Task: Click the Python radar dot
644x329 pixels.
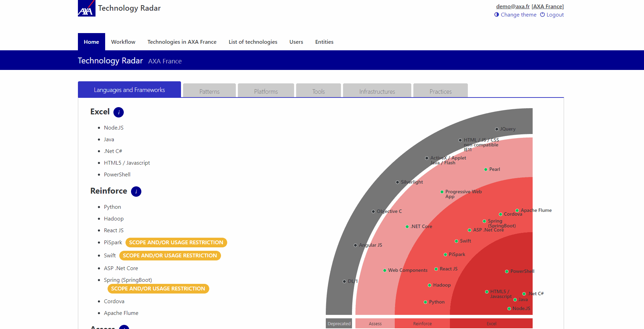Action: point(425,302)
